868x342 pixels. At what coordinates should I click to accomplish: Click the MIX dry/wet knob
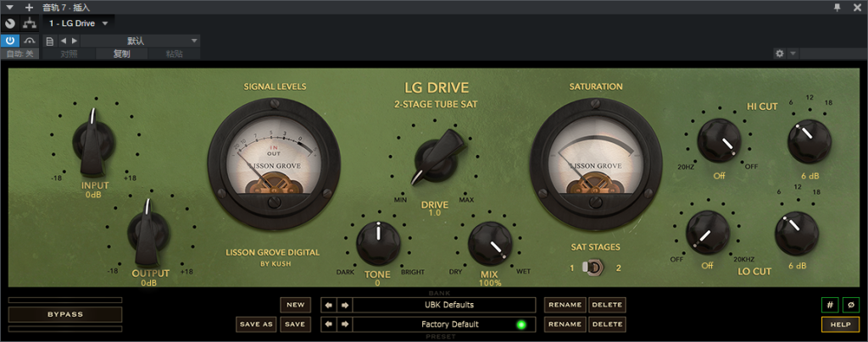coord(490,243)
